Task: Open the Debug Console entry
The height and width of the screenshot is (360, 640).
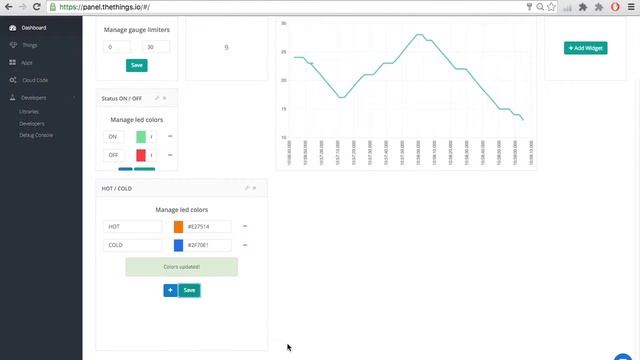Action: coord(36,135)
